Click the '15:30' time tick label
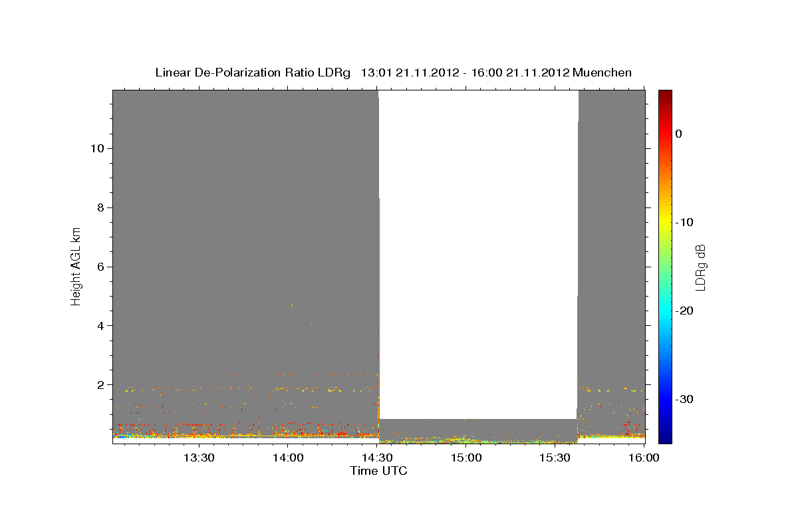This screenshot has height=532, width=798. 555,458
